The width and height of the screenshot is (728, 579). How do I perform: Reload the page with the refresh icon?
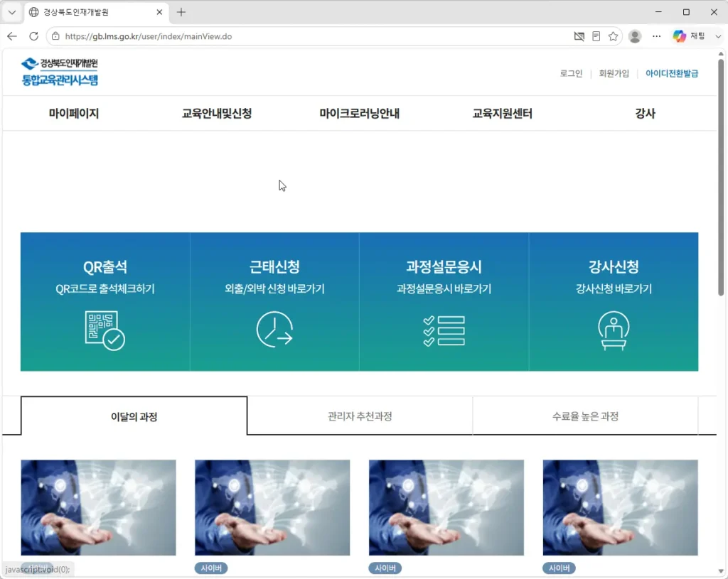34,36
